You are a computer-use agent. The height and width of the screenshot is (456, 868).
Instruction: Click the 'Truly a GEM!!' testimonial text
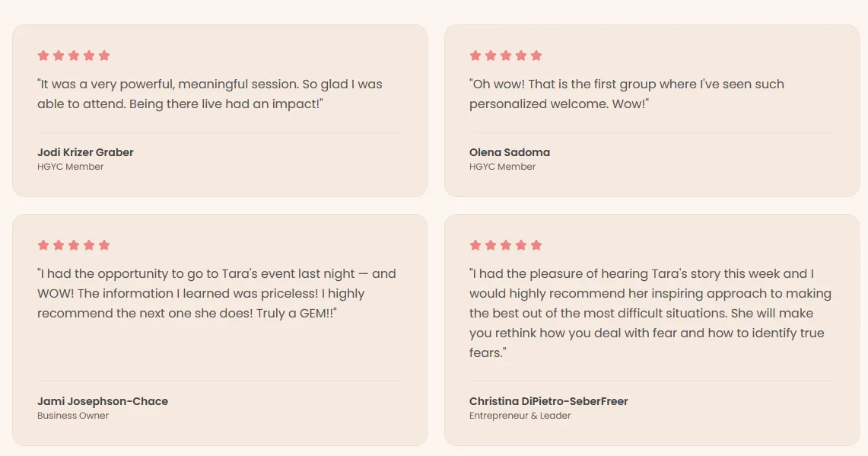click(x=217, y=293)
